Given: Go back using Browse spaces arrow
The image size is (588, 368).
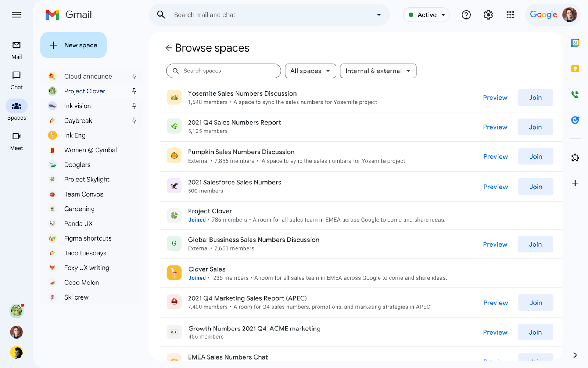Looking at the screenshot, I should (x=169, y=48).
